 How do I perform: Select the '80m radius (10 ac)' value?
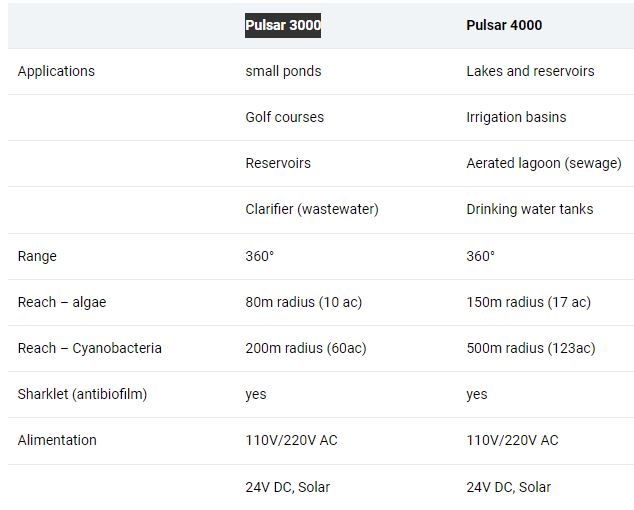tap(305, 302)
